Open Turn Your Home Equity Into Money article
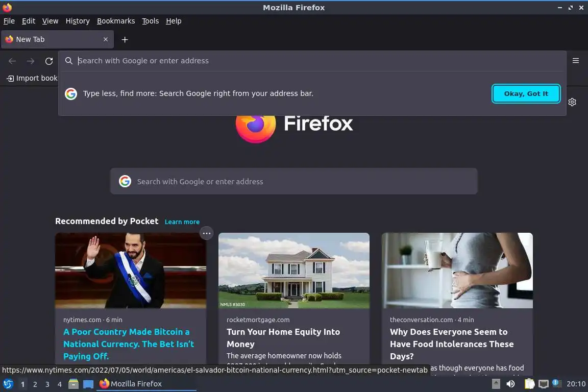588x392 pixels. [283, 338]
